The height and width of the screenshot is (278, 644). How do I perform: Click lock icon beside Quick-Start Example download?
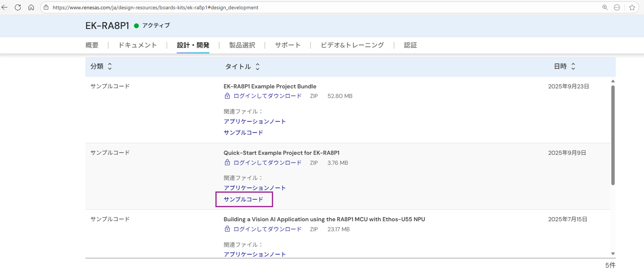click(x=227, y=163)
